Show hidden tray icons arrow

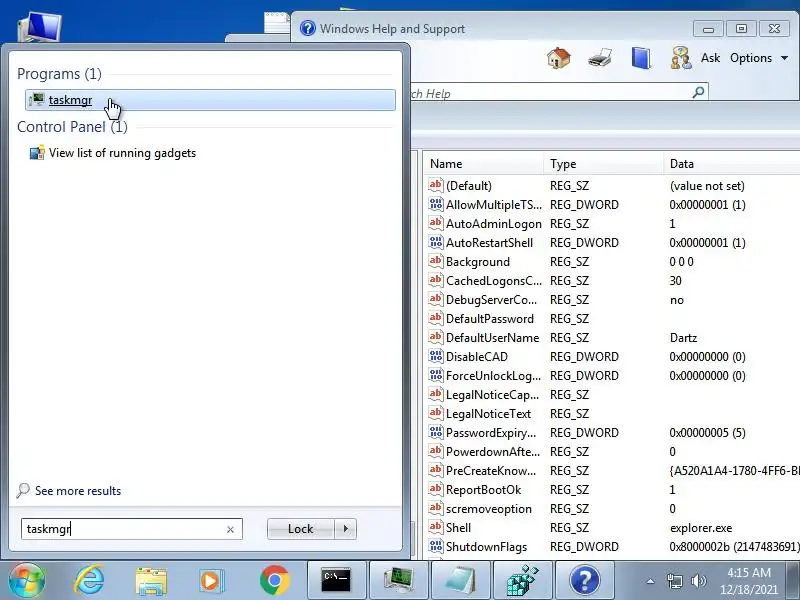(650, 581)
